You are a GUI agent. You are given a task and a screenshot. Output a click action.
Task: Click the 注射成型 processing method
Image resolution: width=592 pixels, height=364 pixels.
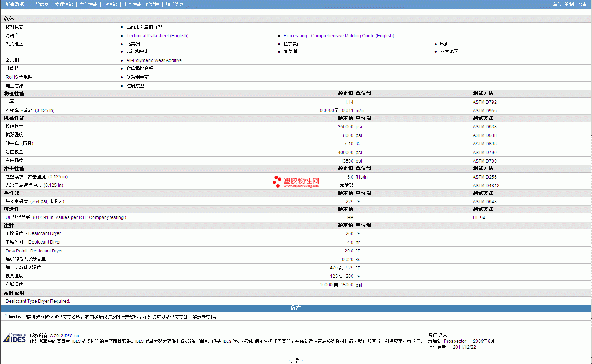point(135,86)
